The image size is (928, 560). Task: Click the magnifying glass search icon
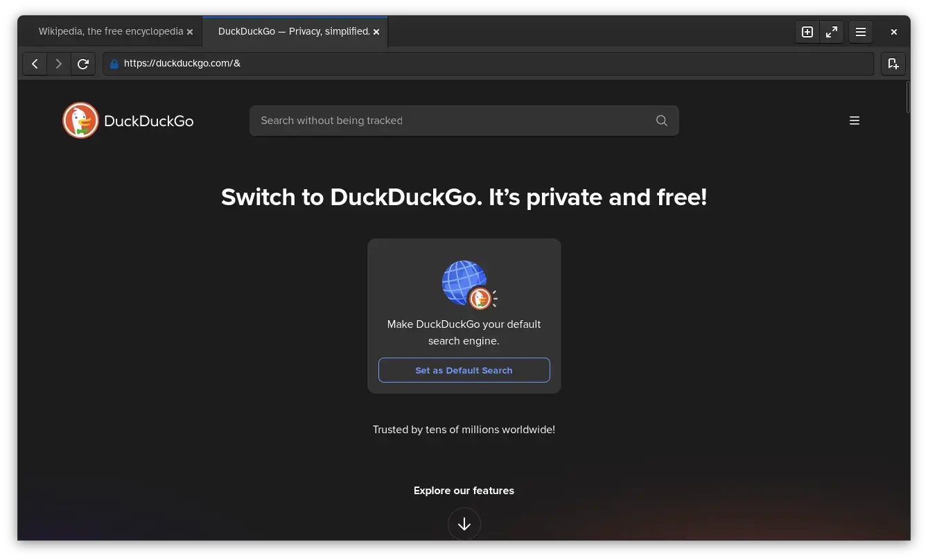(661, 121)
